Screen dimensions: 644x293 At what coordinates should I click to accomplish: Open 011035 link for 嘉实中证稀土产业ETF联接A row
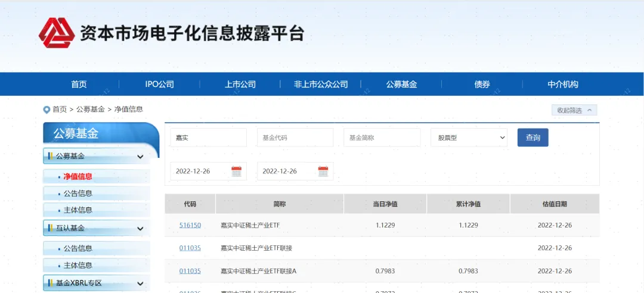tap(190, 271)
